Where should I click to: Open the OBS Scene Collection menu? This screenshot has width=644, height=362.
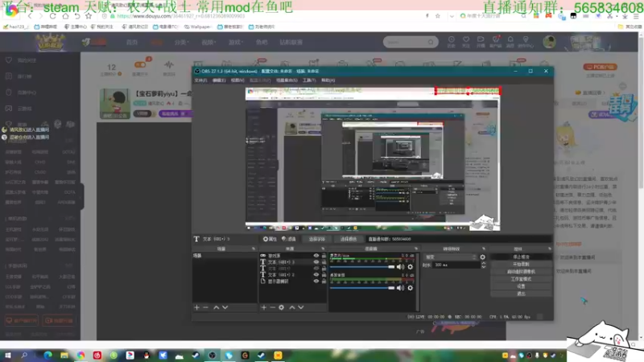pos(287,80)
